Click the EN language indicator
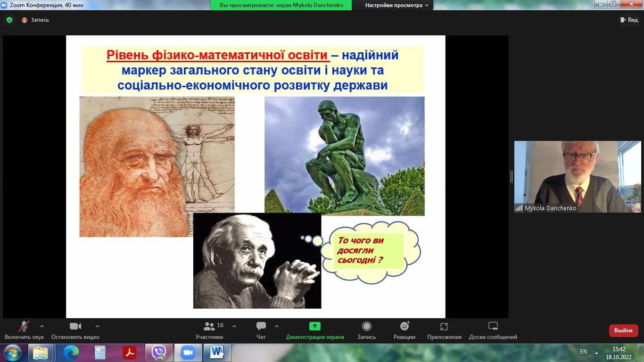 coord(583,352)
